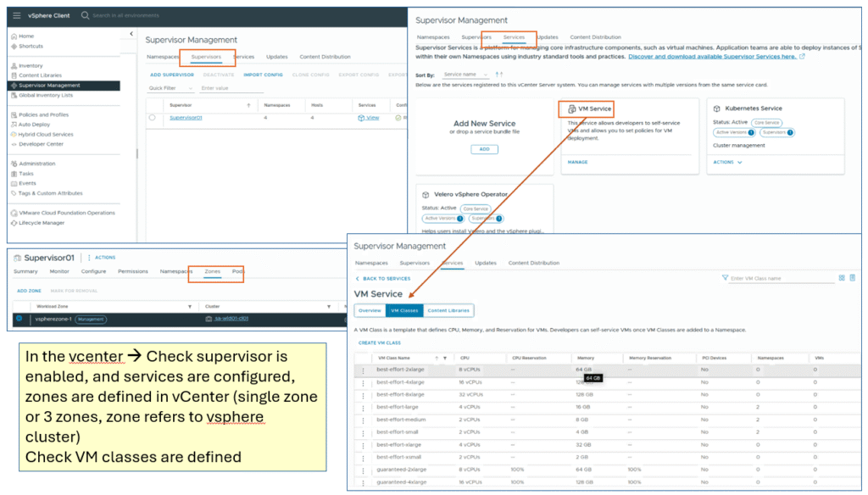Toggle the sort direction arrows beside Service name
The height and width of the screenshot is (495, 868).
click(499, 75)
